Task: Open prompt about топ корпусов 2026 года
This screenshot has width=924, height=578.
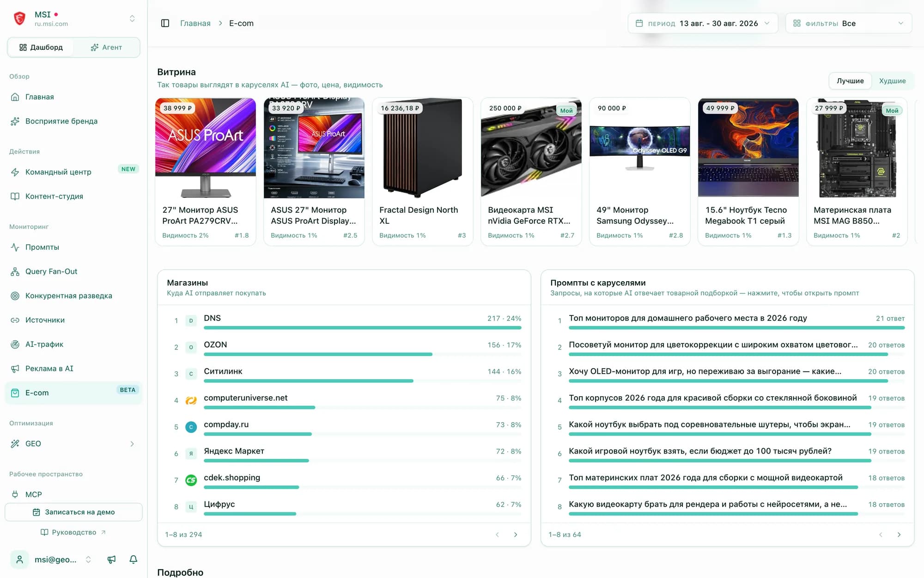Action: tap(727, 400)
